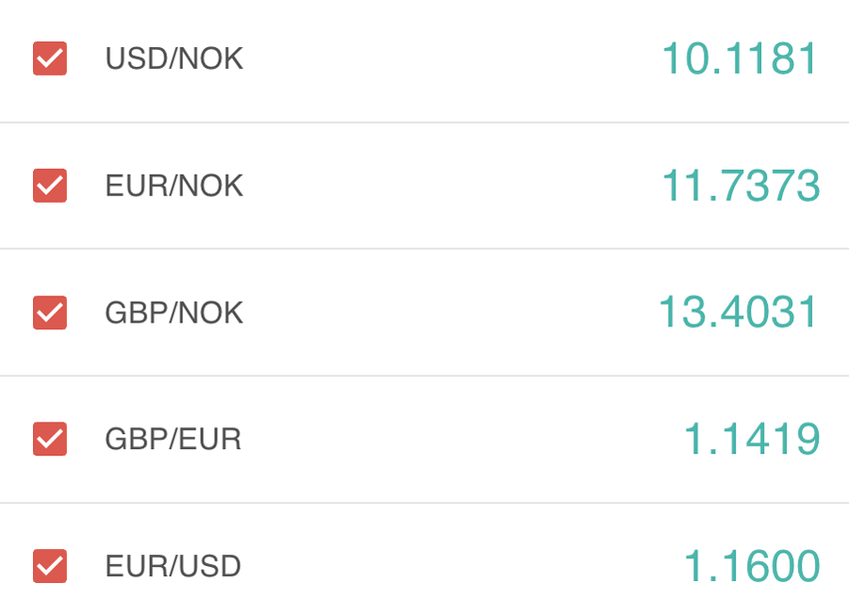Click the 13.4031 rate figure

click(x=738, y=312)
